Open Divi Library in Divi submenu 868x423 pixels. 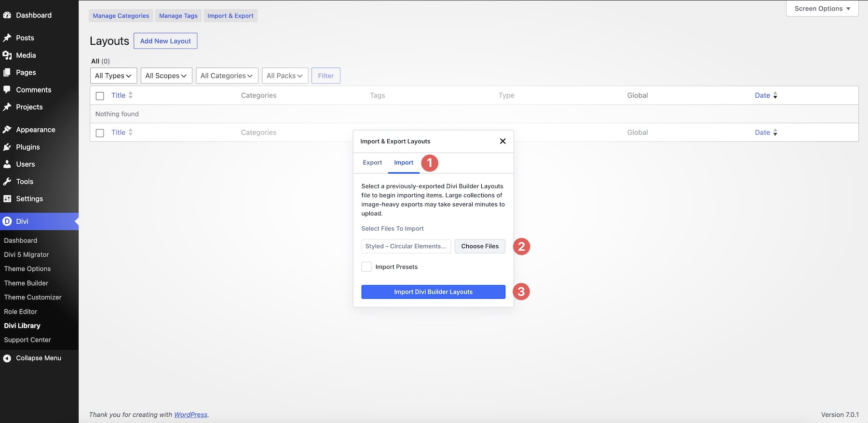pos(22,326)
